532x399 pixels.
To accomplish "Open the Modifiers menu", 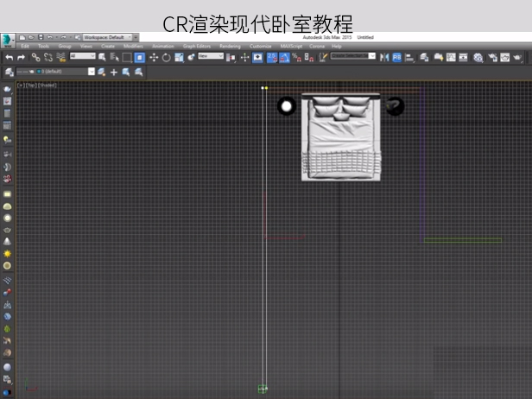I will coord(133,46).
